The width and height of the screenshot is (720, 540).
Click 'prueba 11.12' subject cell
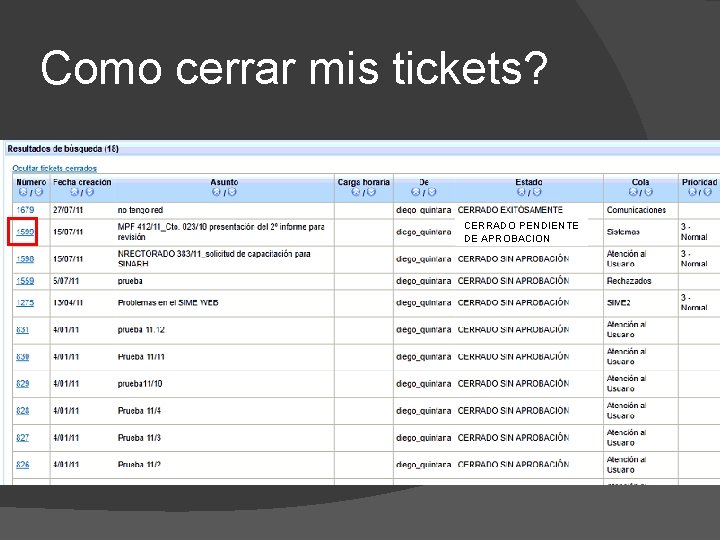pos(141,330)
